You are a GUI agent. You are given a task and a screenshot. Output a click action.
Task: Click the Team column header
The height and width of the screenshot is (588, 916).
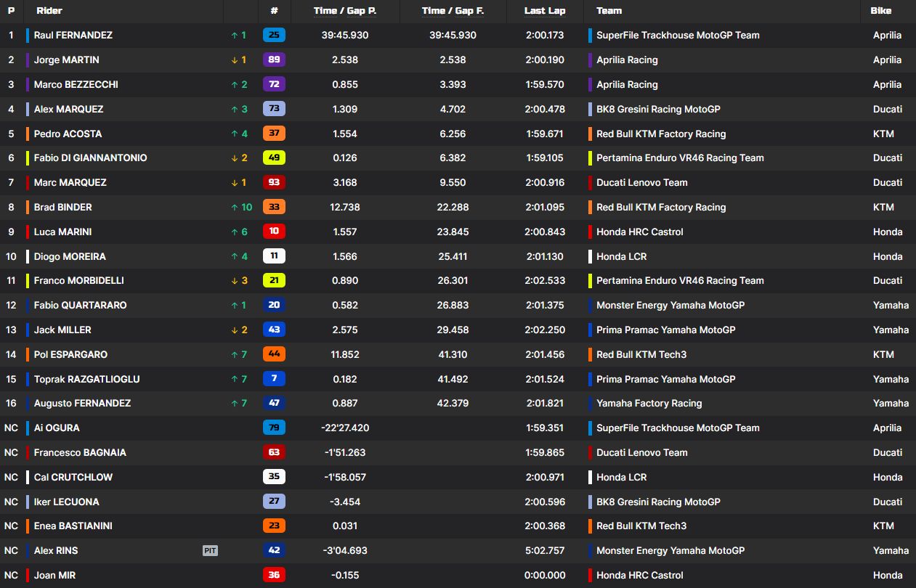click(609, 11)
